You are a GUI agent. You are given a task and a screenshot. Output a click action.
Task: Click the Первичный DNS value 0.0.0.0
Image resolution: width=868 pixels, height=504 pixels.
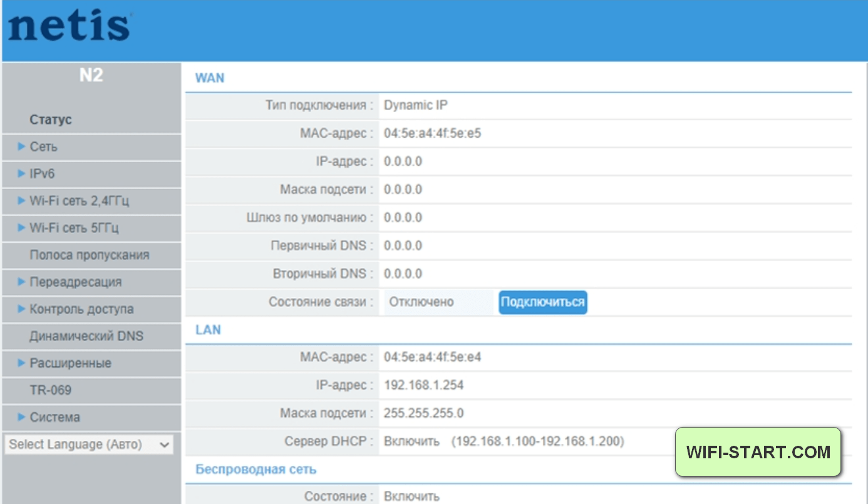tap(403, 245)
